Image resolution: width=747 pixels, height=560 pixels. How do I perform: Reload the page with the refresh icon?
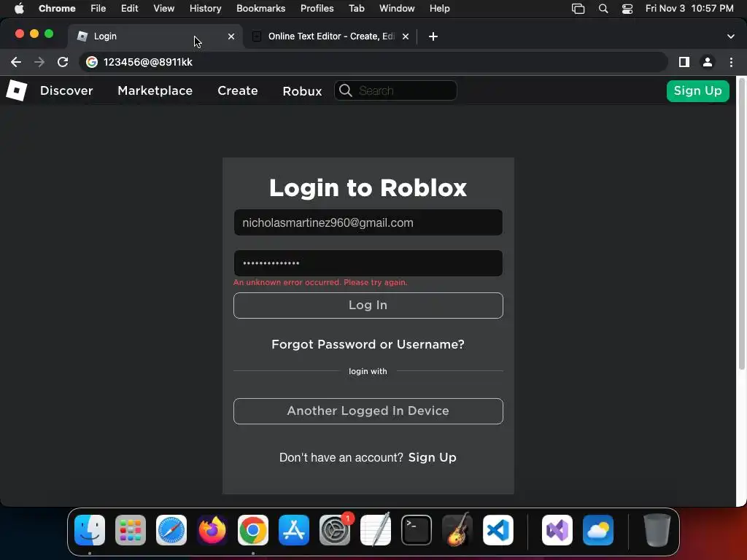click(x=63, y=62)
